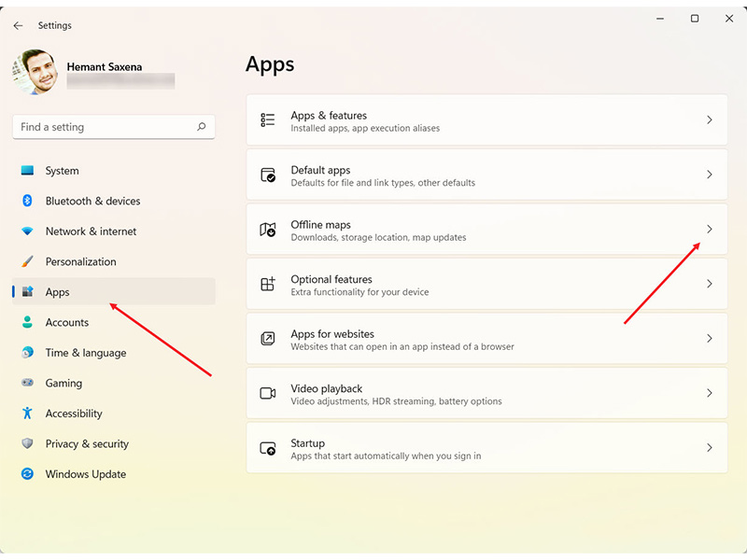Click 'Extra functionality for your device' text
Image resolution: width=747 pixels, height=560 pixels.
point(359,292)
